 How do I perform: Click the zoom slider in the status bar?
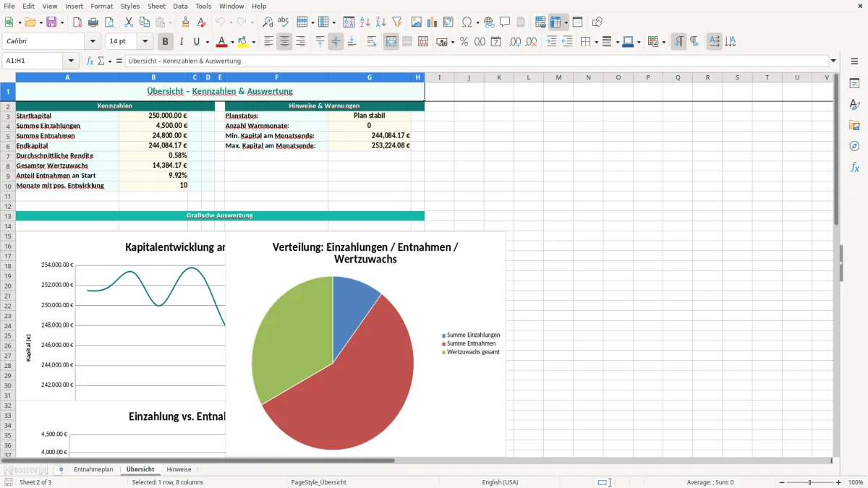click(810, 482)
